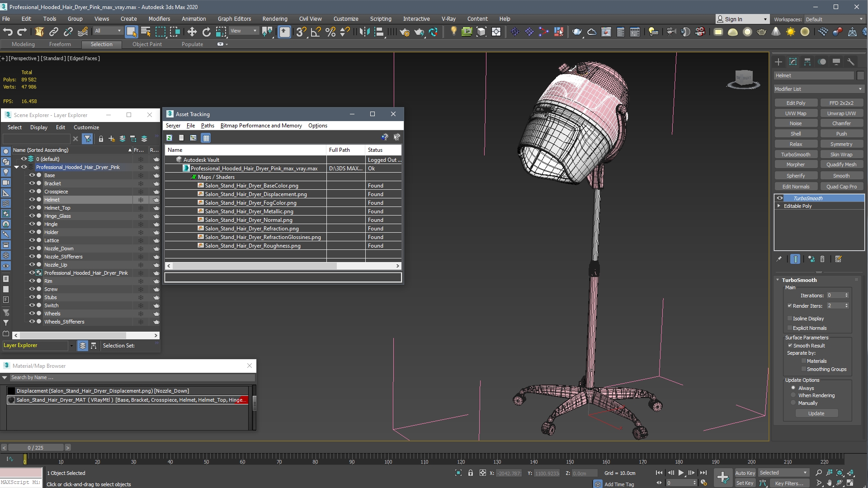Click Table View icon in Asset Tracking
Image resolution: width=868 pixels, height=488 pixels.
tap(206, 138)
